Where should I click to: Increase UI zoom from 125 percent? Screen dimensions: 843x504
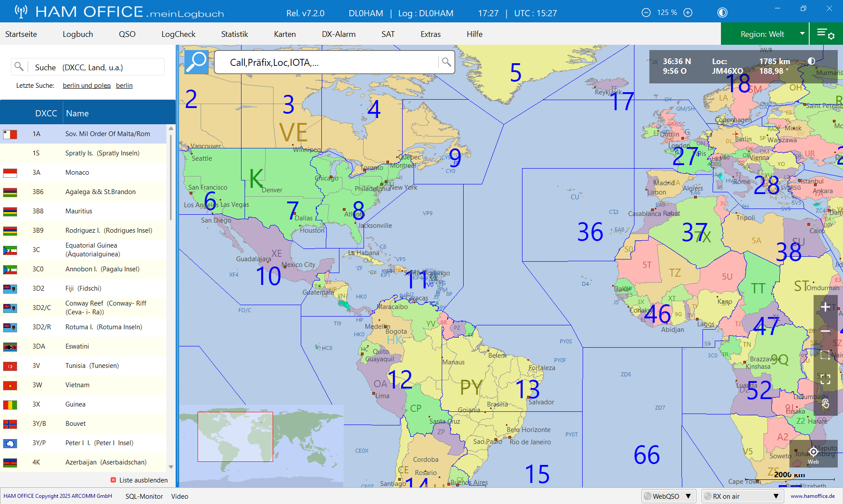(688, 13)
